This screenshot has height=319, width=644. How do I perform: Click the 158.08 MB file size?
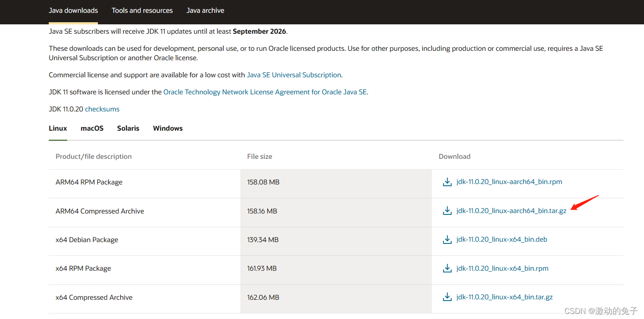(263, 182)
